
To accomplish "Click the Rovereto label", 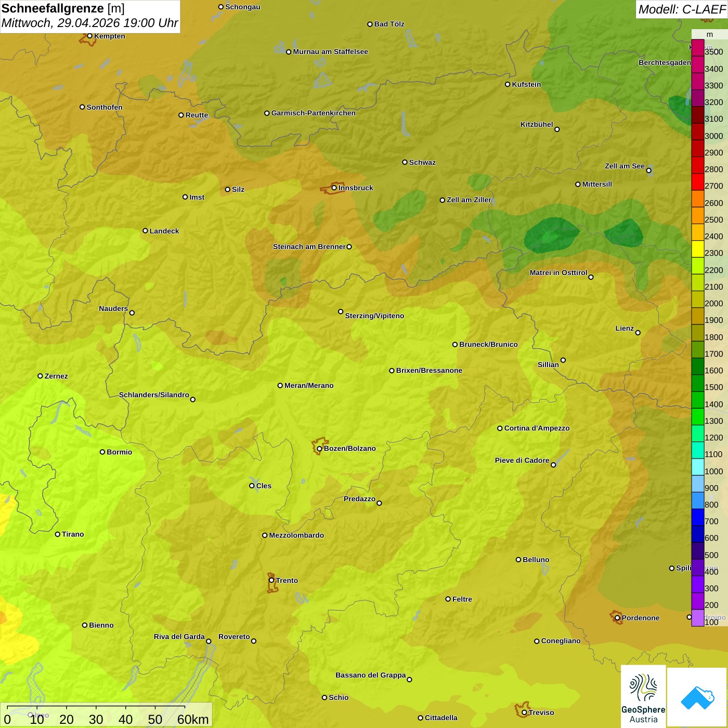I will click(234, 636).
